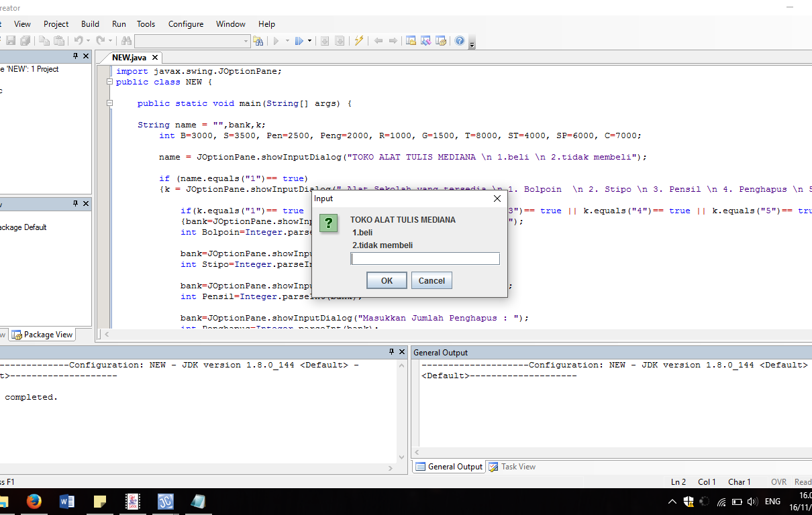Image resolution: width=812 pixels, height=515 pixels.
Task: Click the third workspace view window icon
Action: [441, 41]
